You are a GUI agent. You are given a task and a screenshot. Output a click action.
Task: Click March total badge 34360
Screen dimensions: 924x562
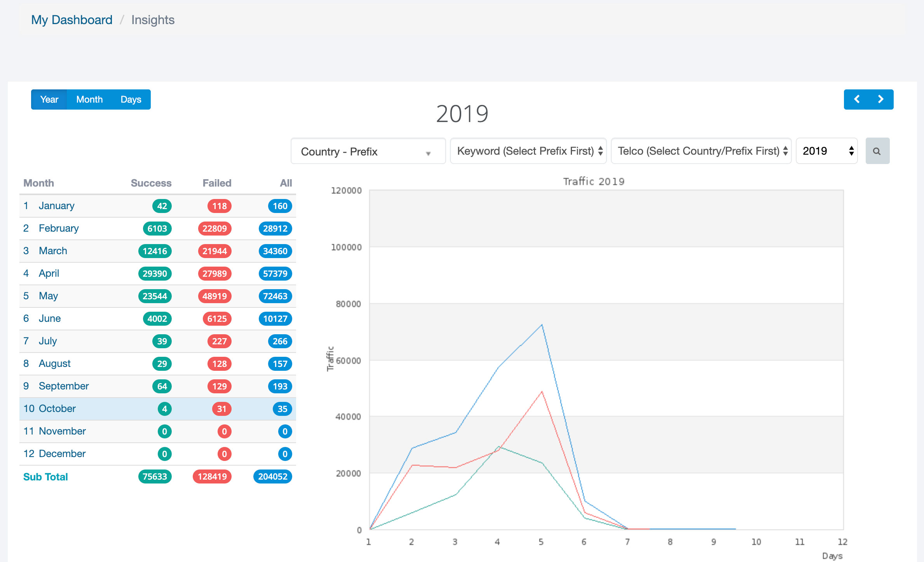coord(275,251)
